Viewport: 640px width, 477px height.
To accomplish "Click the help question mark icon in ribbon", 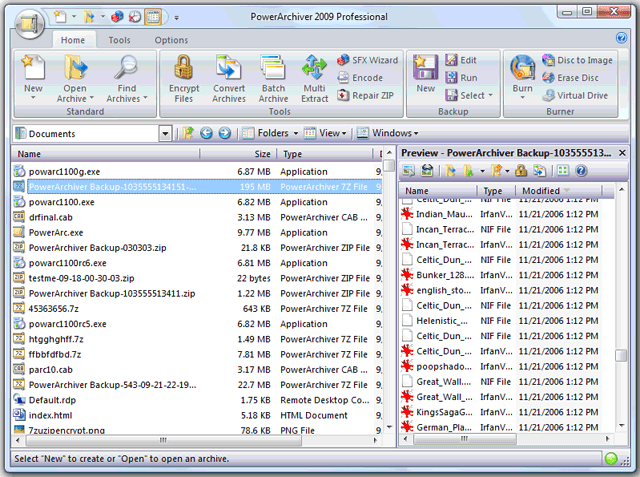I will click(x=621, y=38).
